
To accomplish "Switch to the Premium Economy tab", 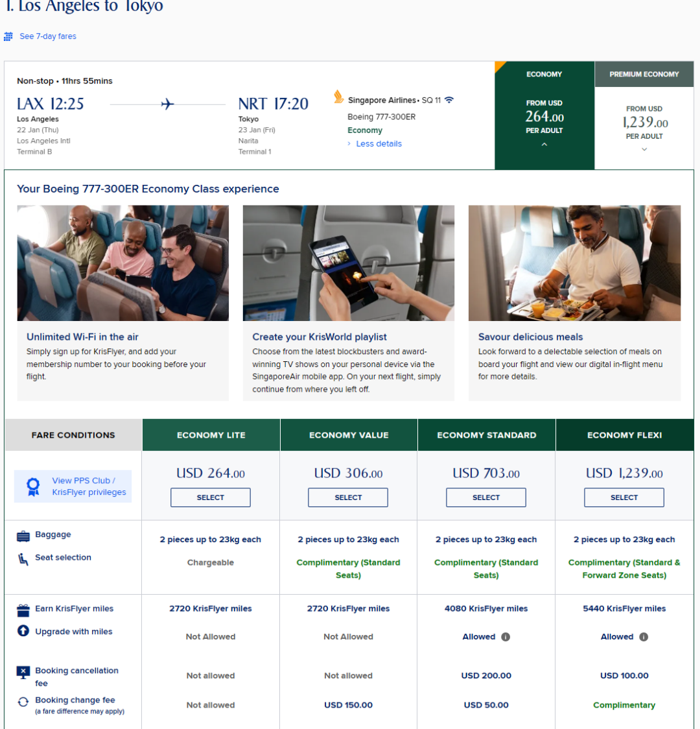I will pyautogui.click(x=644, y=75).
